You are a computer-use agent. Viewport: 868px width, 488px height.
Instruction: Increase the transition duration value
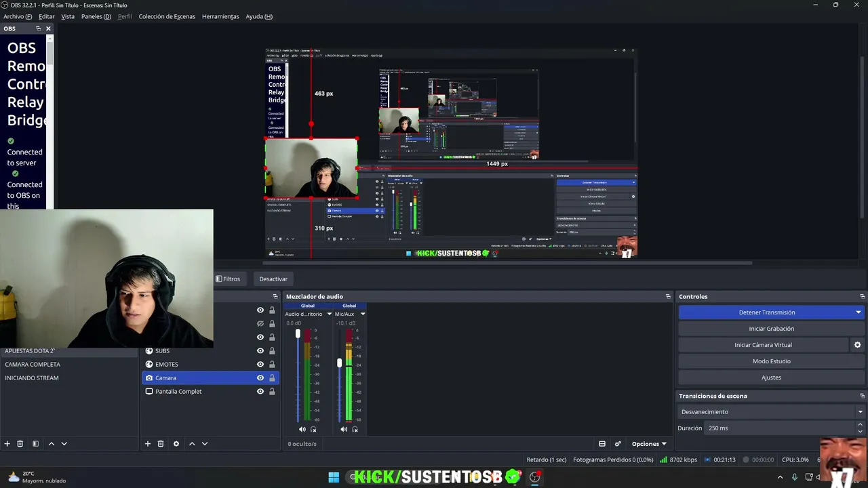tap(861, 425)
